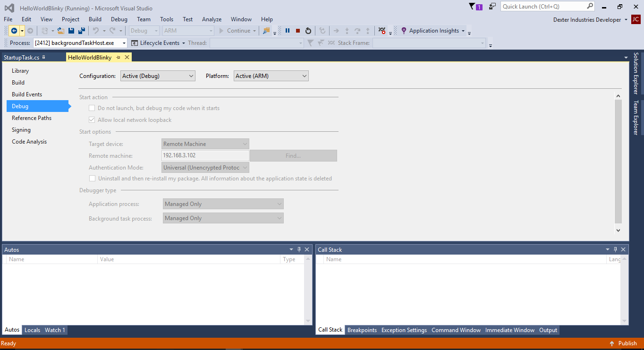
Task: Click the Publish up-arrow in status bar
Action: point(612,343)
